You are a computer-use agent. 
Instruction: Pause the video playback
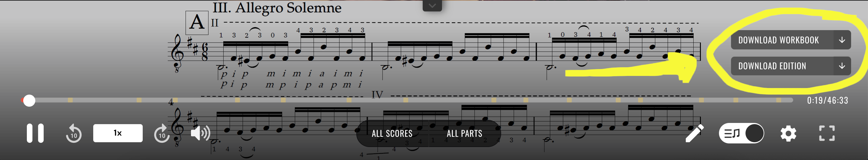click(35, 133)
